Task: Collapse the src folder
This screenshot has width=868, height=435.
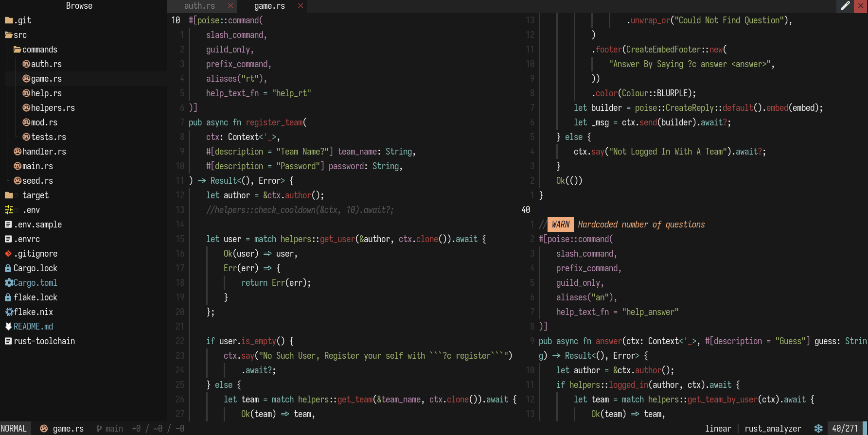Action: [x=9, y=35]
